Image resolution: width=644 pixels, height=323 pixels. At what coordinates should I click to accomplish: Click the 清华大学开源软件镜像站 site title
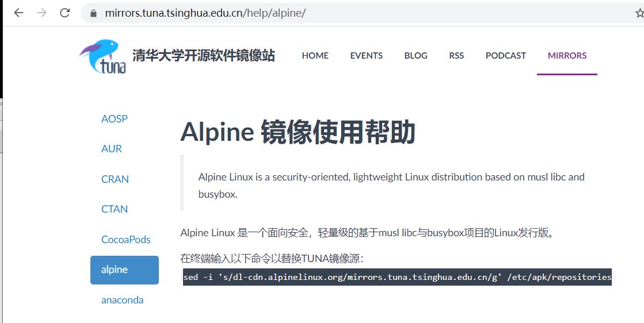point(203,55)
